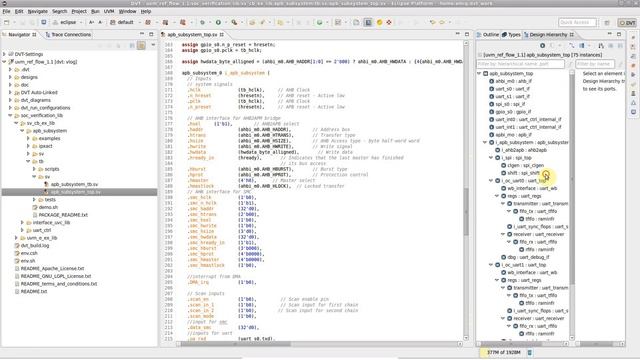Collapse the apb_subsystem folder in Navigator
Viewport: 640px width, 360px height.
[22, 131]
